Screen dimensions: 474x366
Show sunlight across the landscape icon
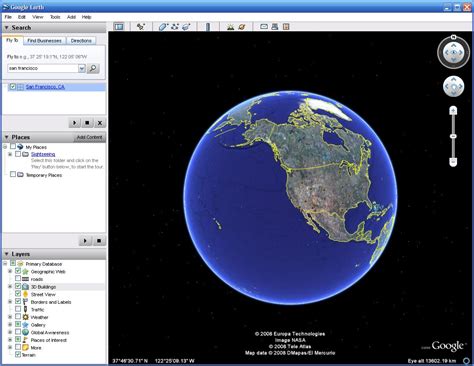[x=230, y=27]
